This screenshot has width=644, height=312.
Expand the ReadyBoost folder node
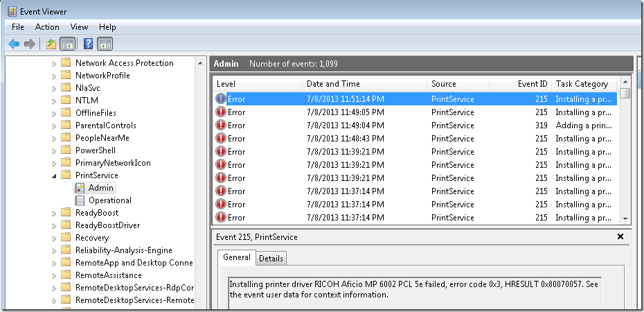[x=54, y=214]
